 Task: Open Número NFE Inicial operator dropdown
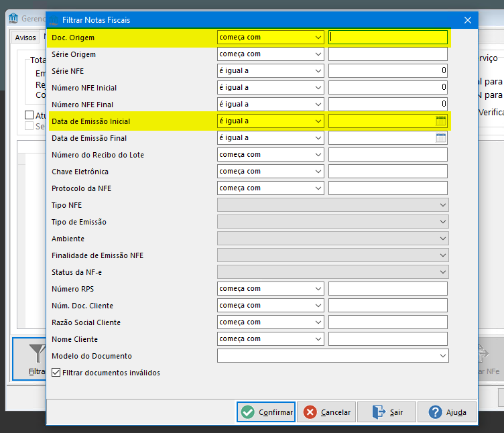tap(270, 87)
